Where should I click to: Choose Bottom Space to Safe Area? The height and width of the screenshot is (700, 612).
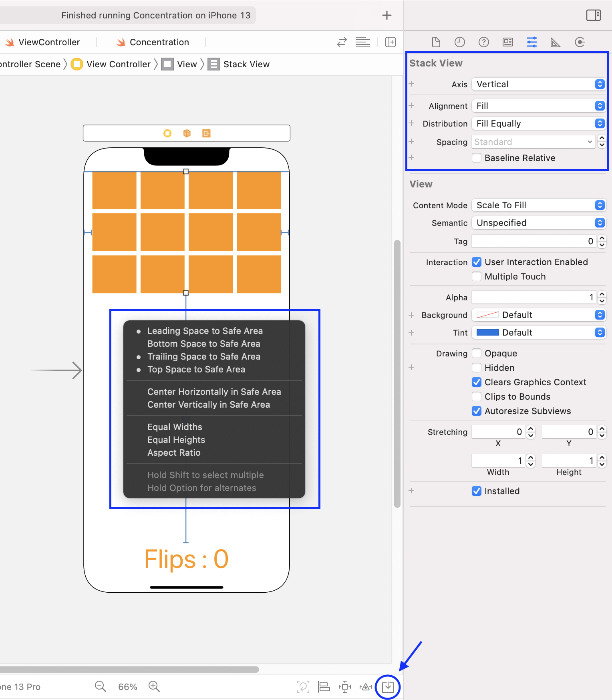(204, 344)
